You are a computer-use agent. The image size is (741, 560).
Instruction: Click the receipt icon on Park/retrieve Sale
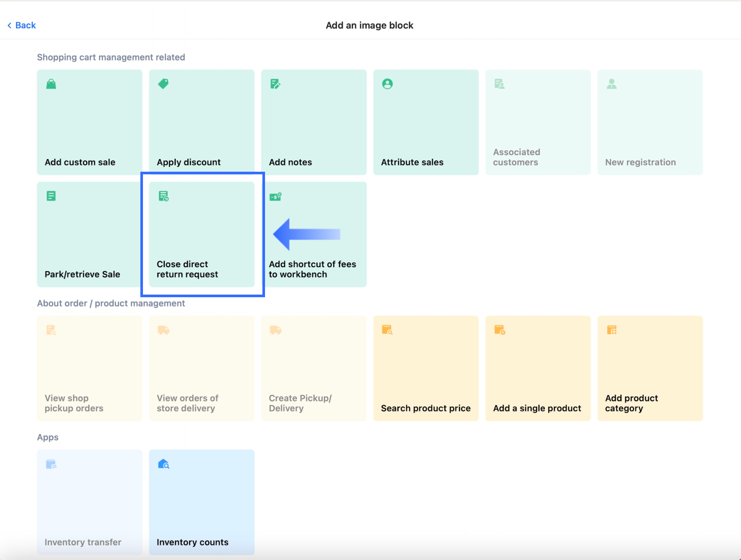click(51, 196)
